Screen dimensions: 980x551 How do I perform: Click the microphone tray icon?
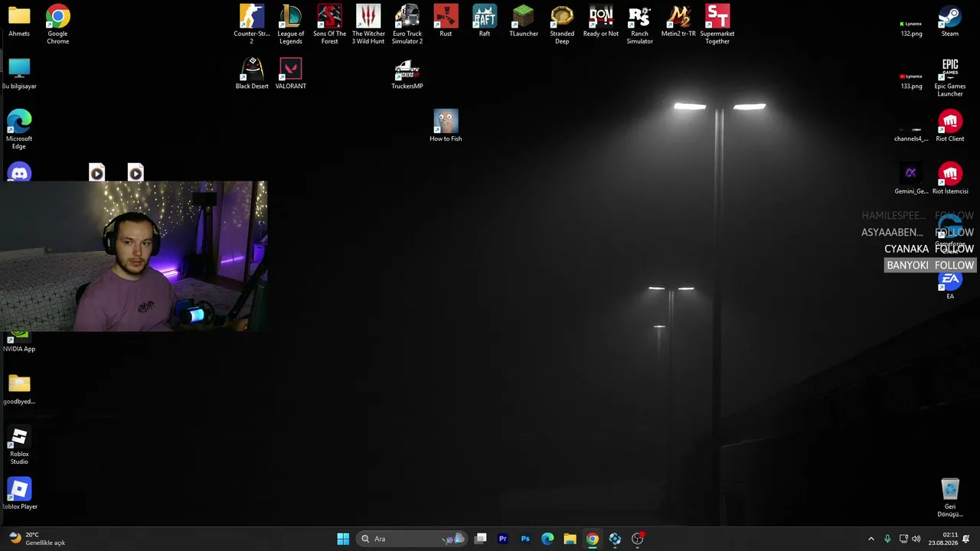coord(887,539)
